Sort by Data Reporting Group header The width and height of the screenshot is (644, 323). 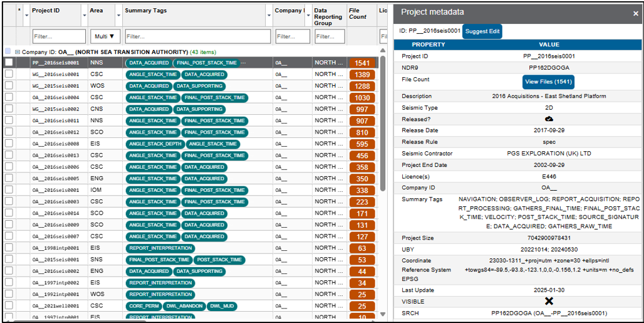click(x=328, y=17)
